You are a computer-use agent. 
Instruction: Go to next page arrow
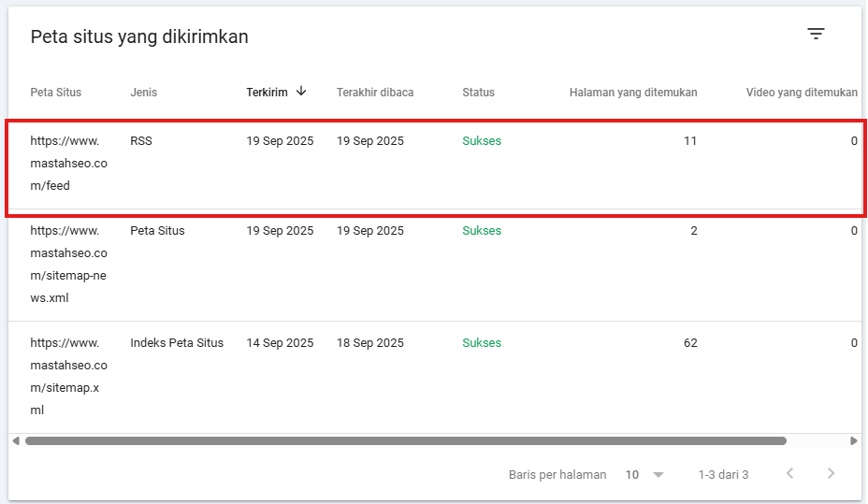point(831,474)
